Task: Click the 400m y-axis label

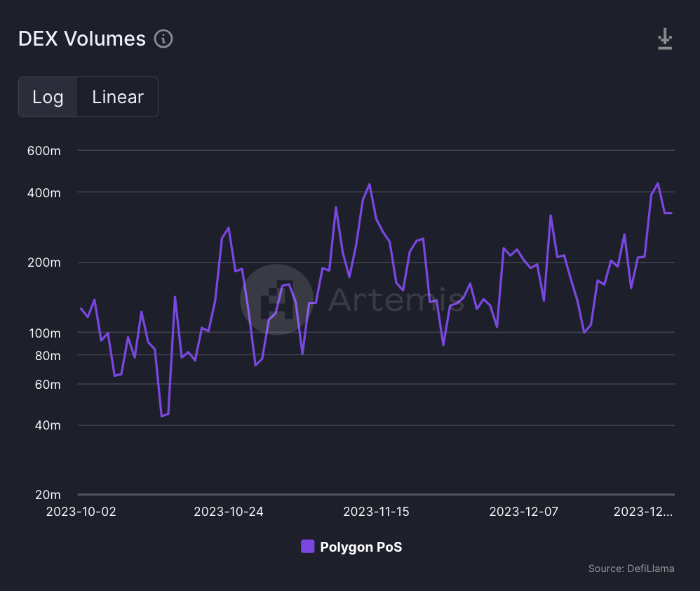Action: click(x=45, y=192)
